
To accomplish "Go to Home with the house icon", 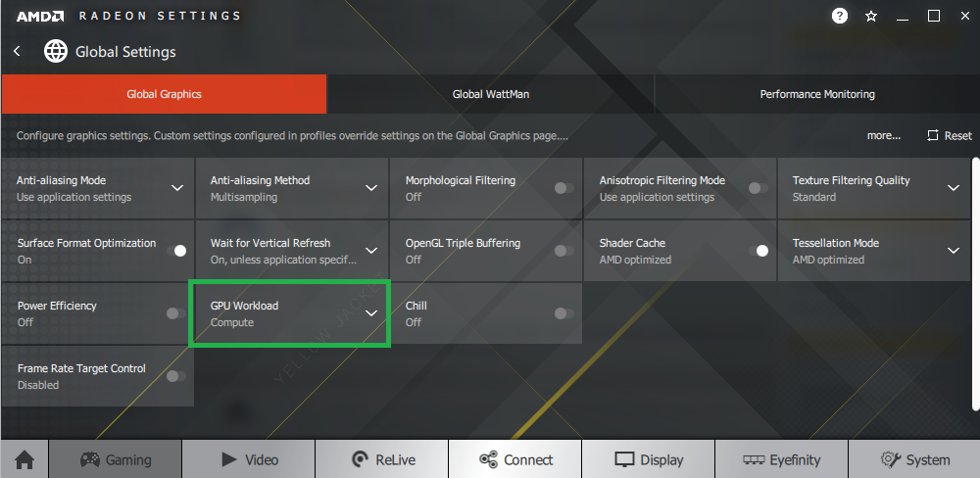I will point(25,460).
